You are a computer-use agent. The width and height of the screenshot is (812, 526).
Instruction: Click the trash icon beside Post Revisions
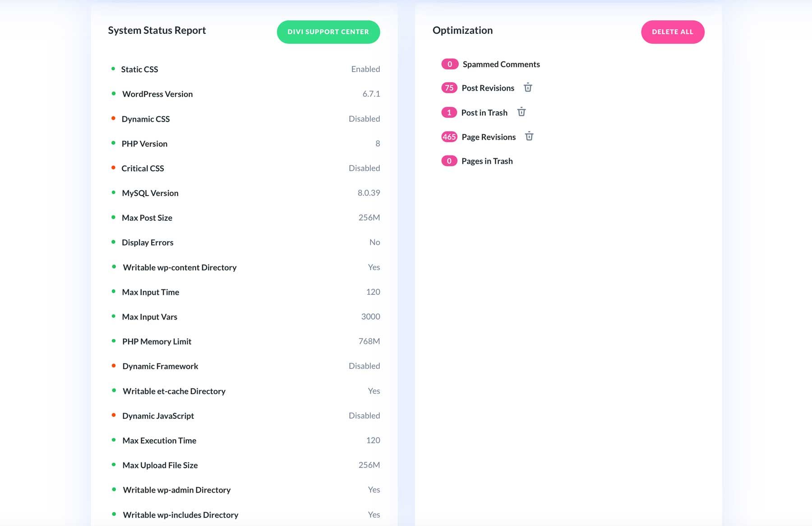point(527,88)
